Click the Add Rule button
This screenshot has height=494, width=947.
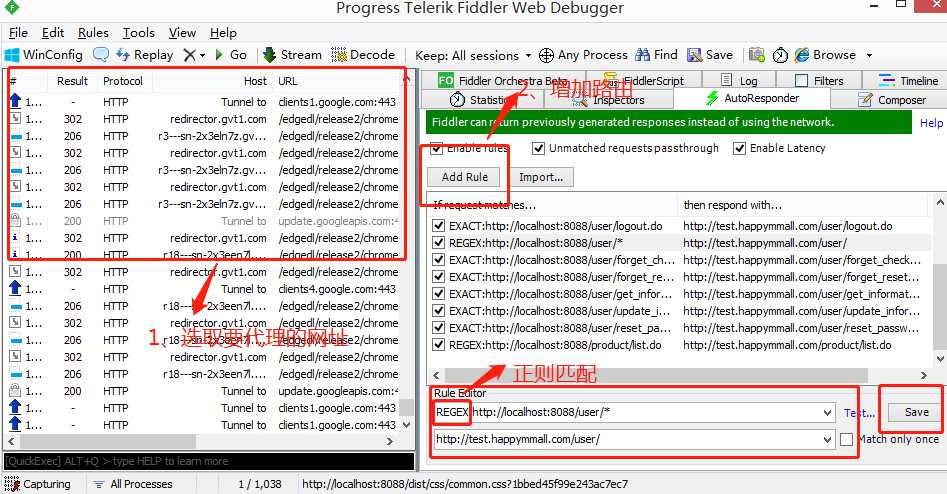464,177
